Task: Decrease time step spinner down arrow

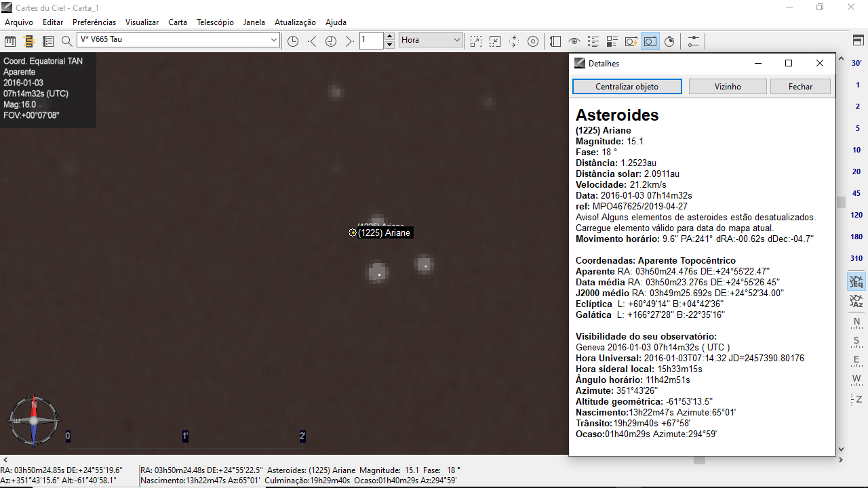Action: [x=389, y=45]
